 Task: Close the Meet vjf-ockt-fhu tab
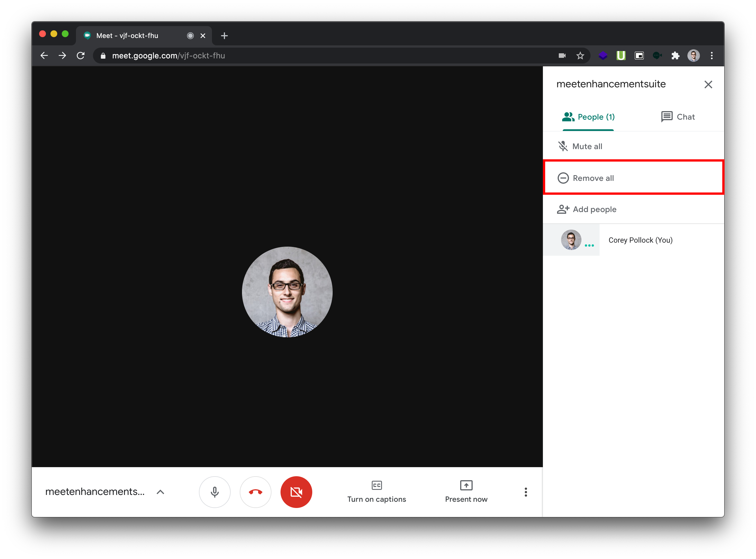point(203,35)
